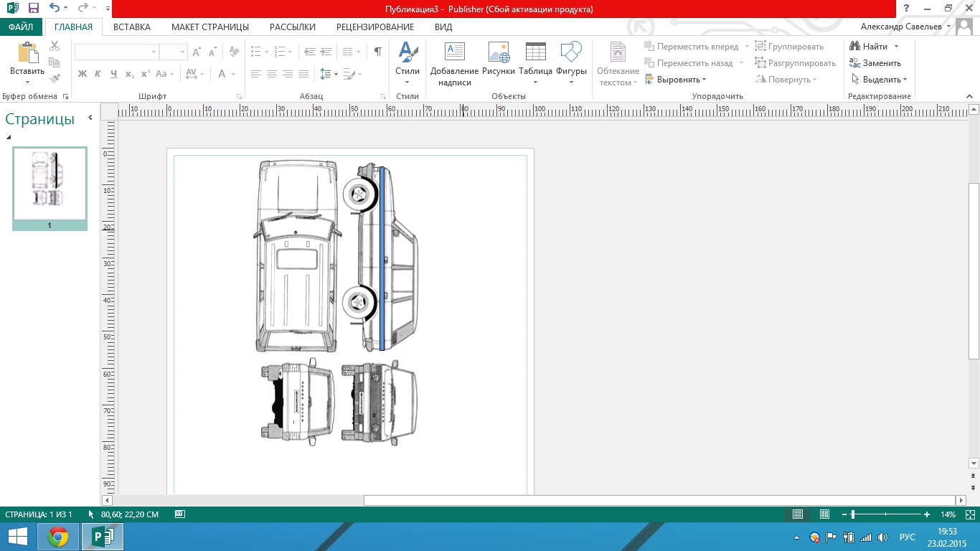The image size is (980, 551).
Task: Click the Cut scissors icon
Action: pos(55,46)
